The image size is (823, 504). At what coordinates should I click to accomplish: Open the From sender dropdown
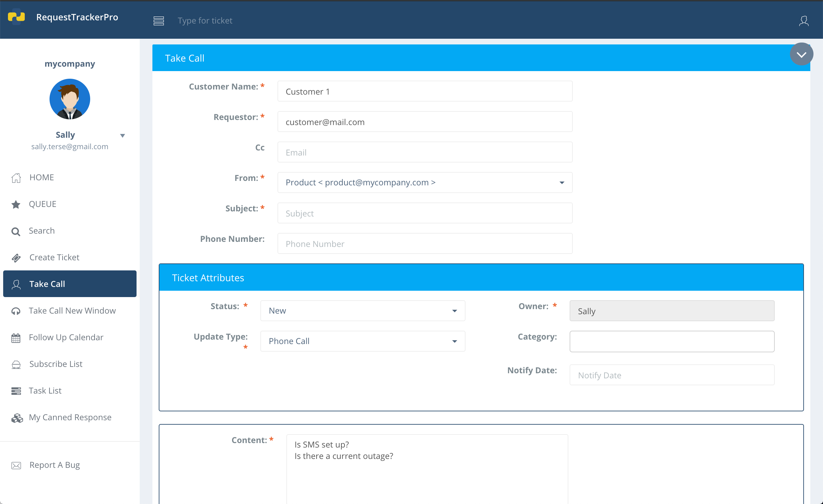coord(425,182)
